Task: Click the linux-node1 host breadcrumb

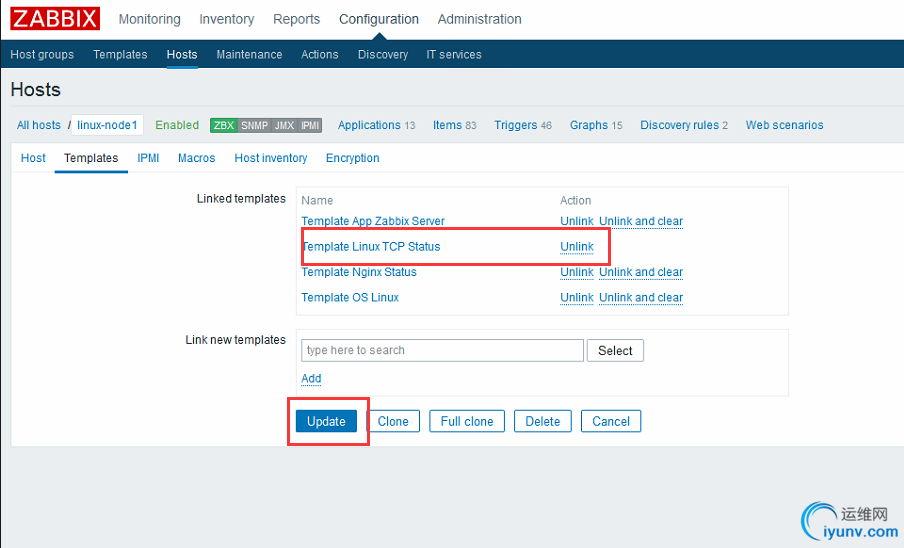Action: [107, 125]
